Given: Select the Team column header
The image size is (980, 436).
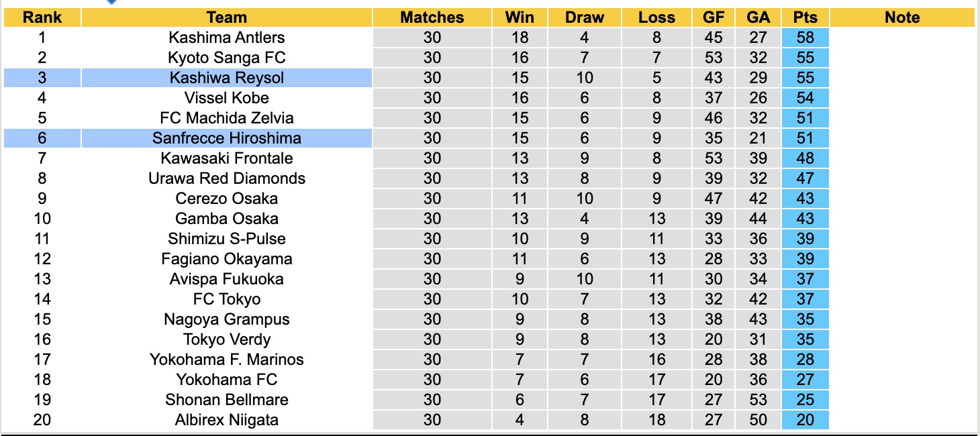Looking at the screenshot, I should (227, 17).
